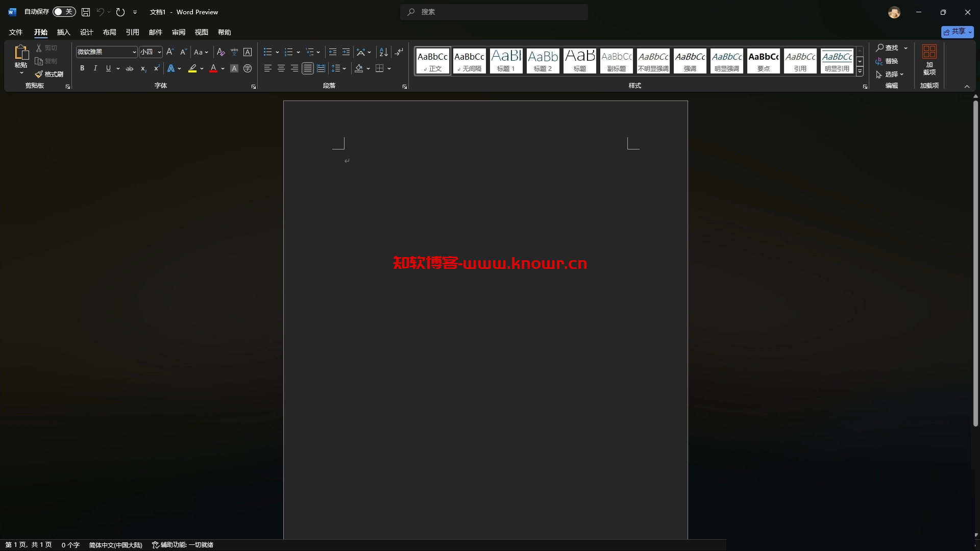Viewport: 980px width, 551px height.
Task: Toggle justify alignment
Action: [x=307, y=68]
